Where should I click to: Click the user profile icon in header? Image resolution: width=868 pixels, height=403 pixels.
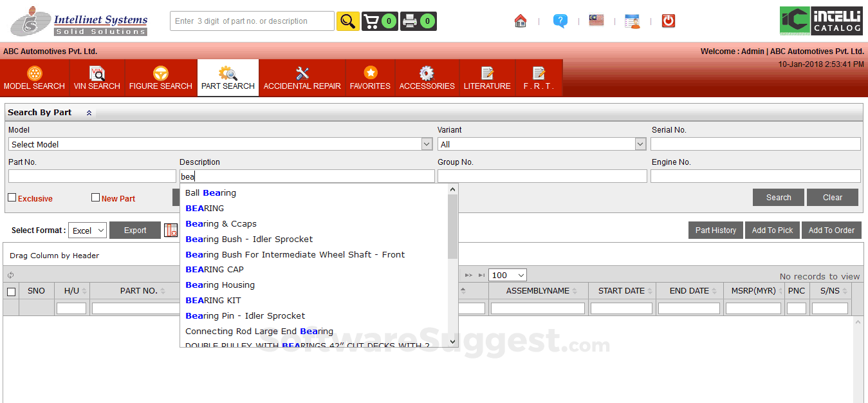click(x=633, y=21)
